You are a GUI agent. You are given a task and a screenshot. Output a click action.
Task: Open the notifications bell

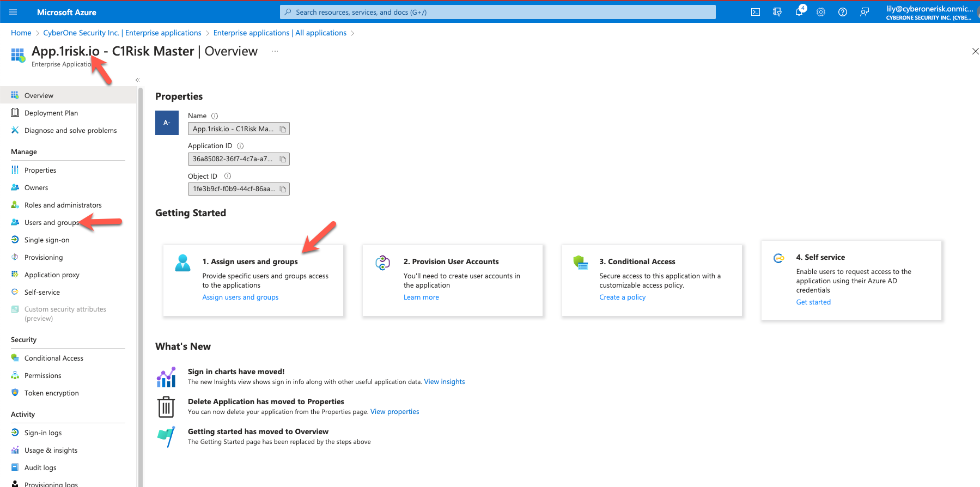coord(799,12)
